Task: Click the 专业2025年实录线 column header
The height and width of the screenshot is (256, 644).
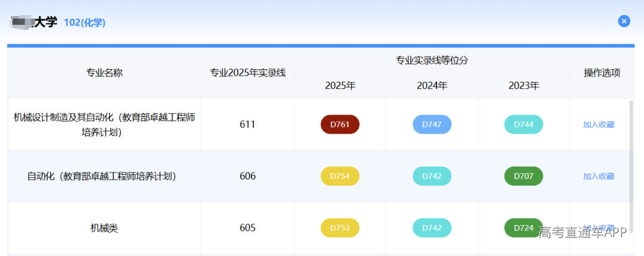Action: (x=247, y=73)
